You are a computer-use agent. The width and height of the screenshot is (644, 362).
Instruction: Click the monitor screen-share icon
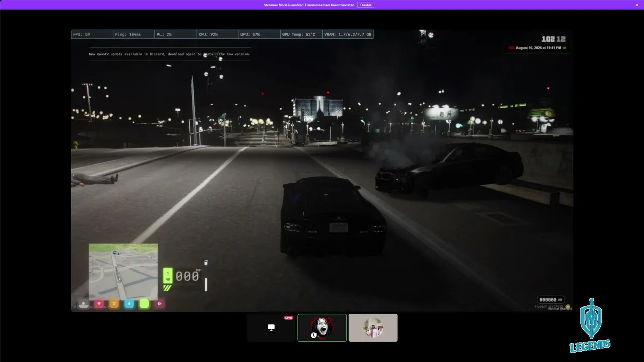(271, 328)
